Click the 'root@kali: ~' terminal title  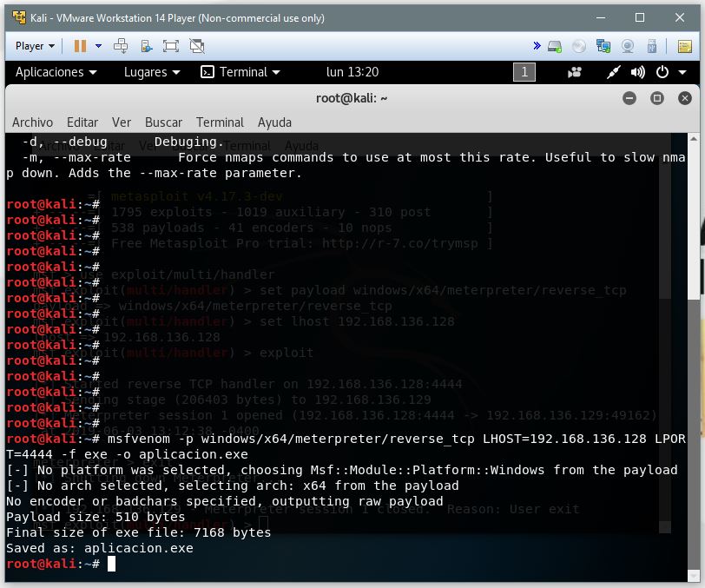[x=352, y=98]
